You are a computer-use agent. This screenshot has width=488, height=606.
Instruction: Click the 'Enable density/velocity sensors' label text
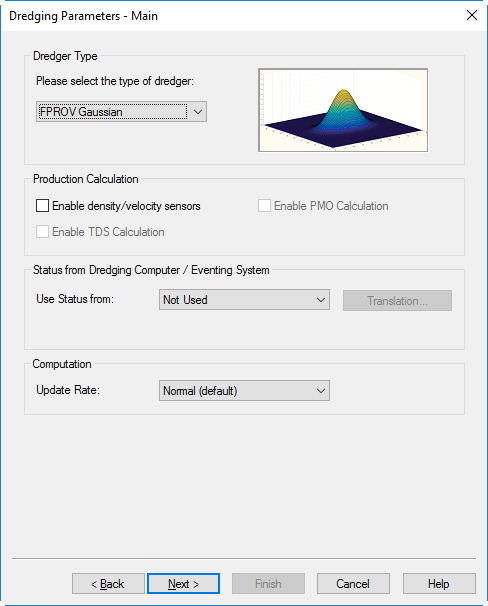[126, 206]
